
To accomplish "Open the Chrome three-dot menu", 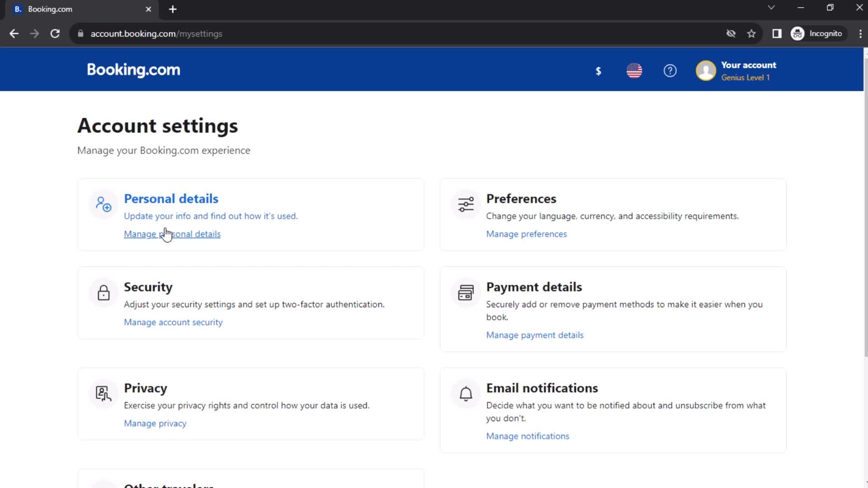I will coord(860,33).
